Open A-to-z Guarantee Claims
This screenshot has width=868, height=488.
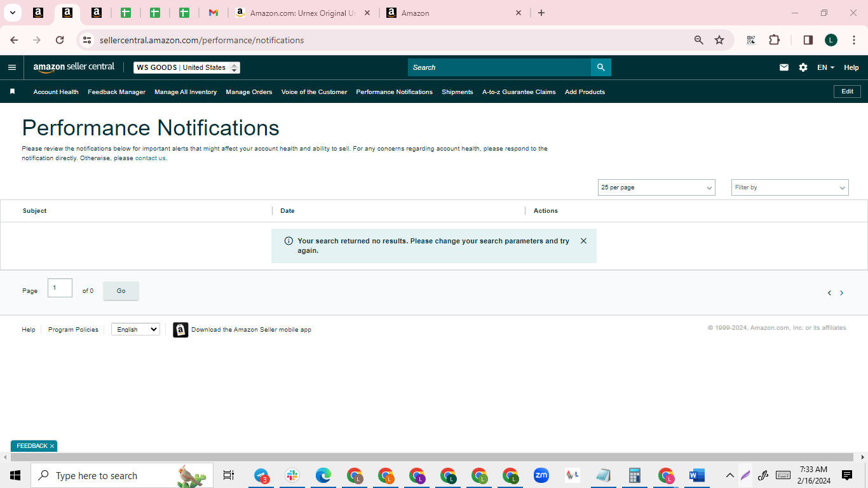click(519, 92)
